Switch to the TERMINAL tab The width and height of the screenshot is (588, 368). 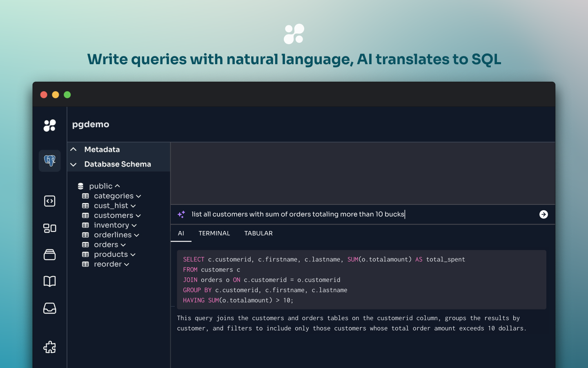pyautogui.click(x=214, y=233)
